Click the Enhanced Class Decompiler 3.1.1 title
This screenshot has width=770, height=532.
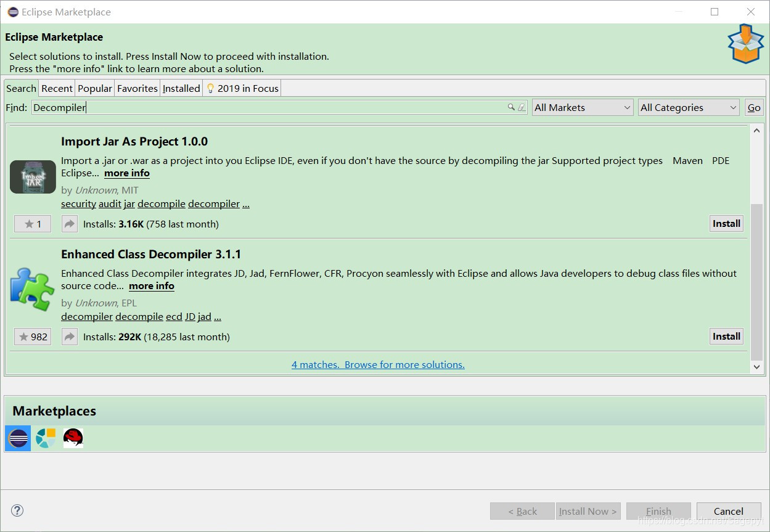coord(151,254)
